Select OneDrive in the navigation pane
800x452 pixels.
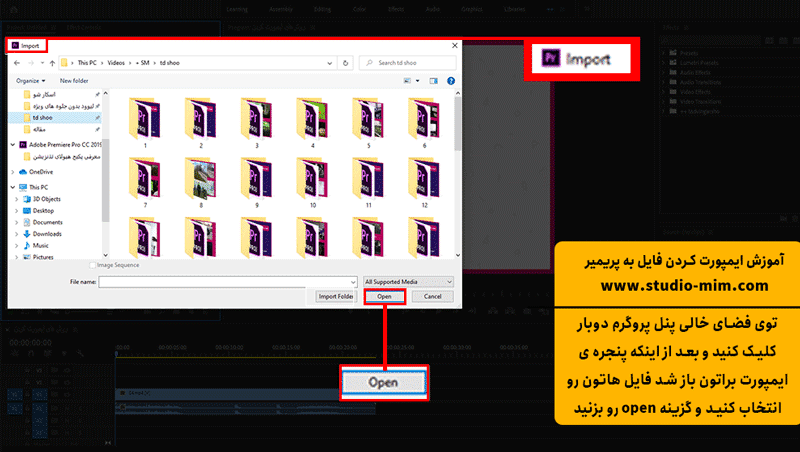40,171
